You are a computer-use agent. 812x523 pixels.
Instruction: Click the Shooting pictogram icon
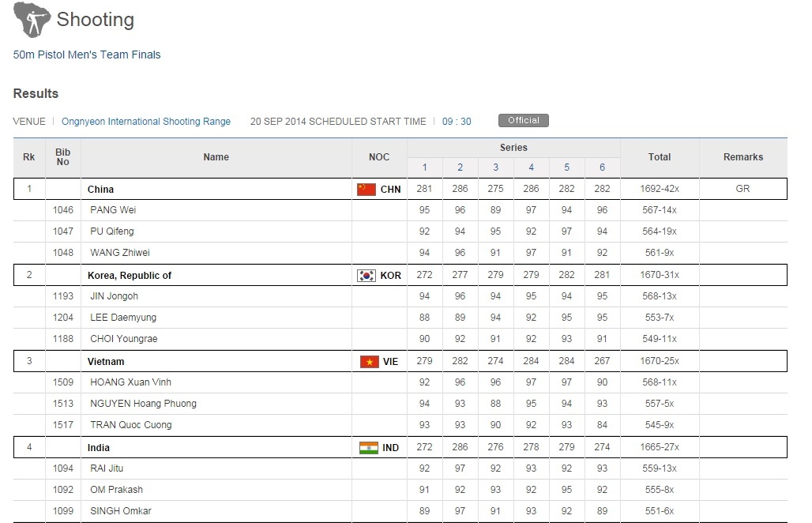(32, 21)
